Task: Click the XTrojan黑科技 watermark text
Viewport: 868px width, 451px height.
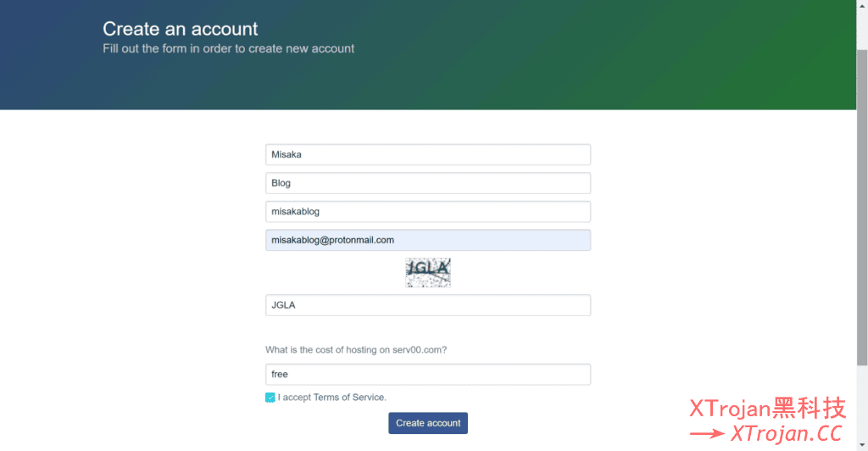Action: coord(767,409)
